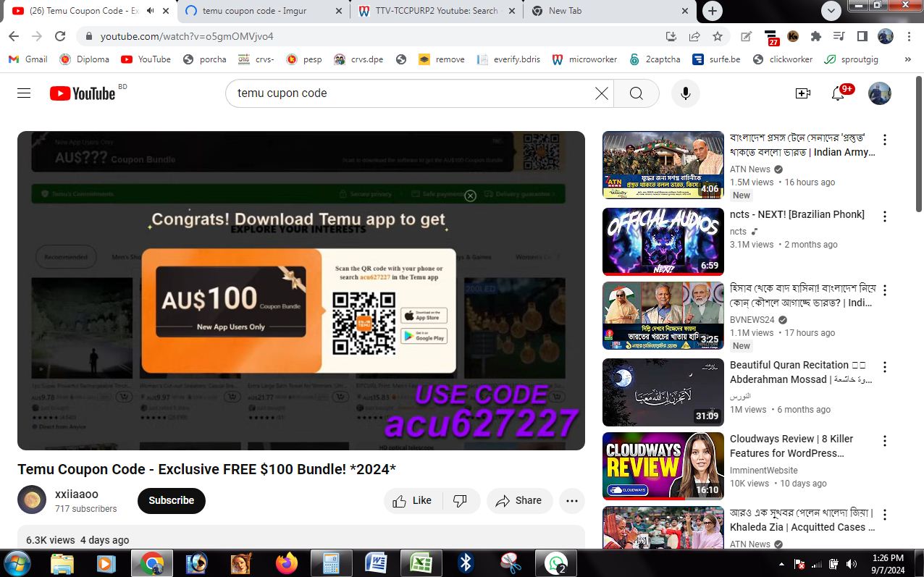Screen dimensions: 924x577
Task: Play the Official Audios ncts thumbnail
Action: tap(663, 242)
